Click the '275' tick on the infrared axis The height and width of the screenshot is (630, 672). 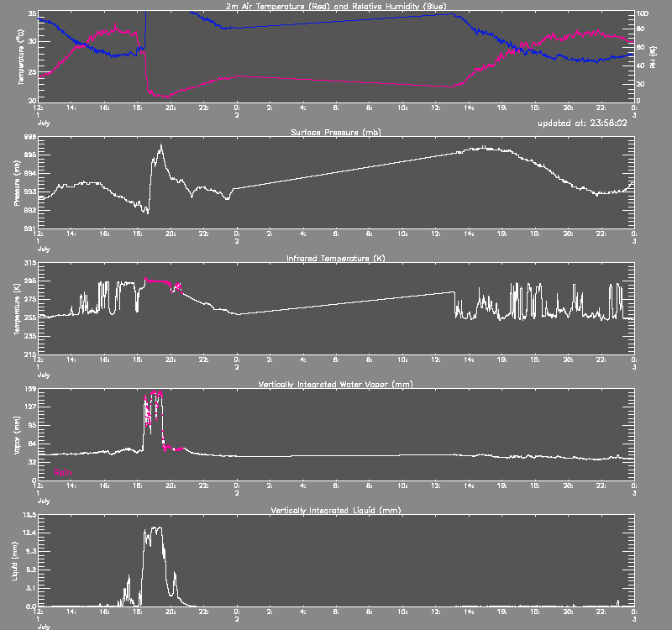click(x=31, y=299)
